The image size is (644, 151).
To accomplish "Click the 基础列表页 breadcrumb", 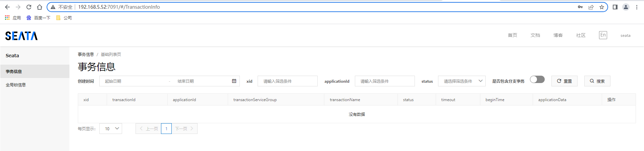I will click(x=111, y=54).
